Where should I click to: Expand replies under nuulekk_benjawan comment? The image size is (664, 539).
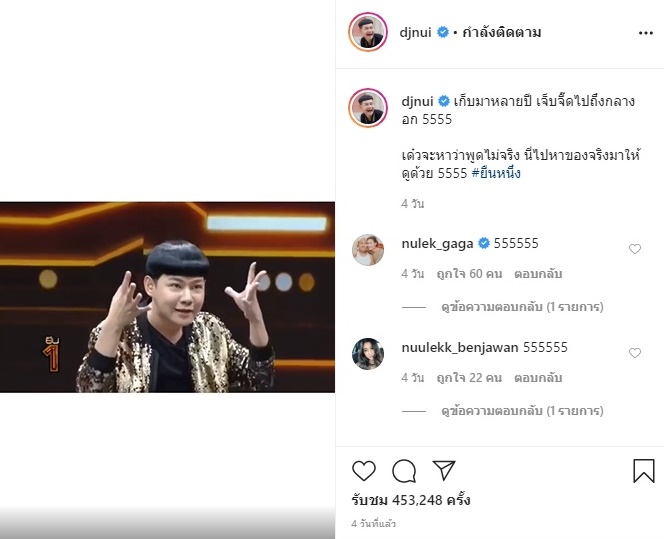(x=522, y=411)
